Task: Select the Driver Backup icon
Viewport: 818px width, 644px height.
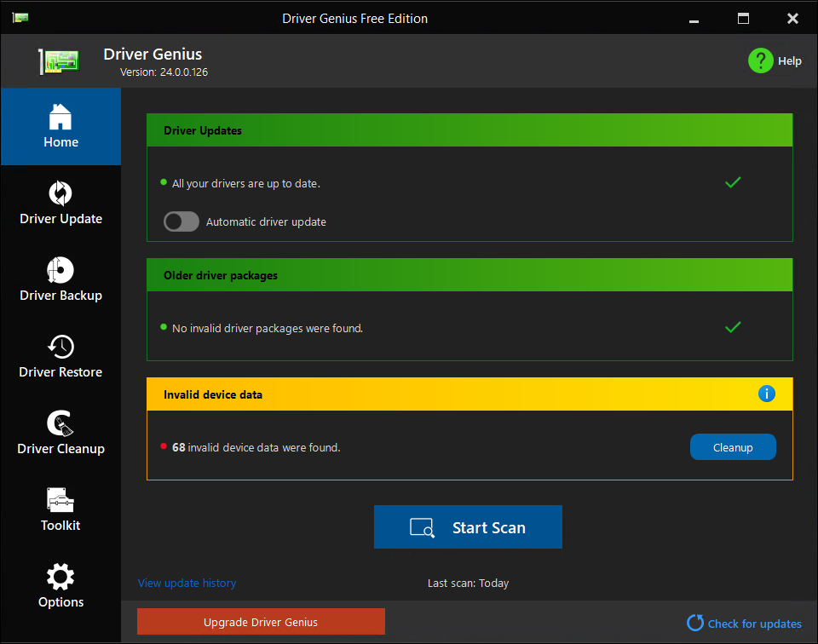Action: coord(60,281)
